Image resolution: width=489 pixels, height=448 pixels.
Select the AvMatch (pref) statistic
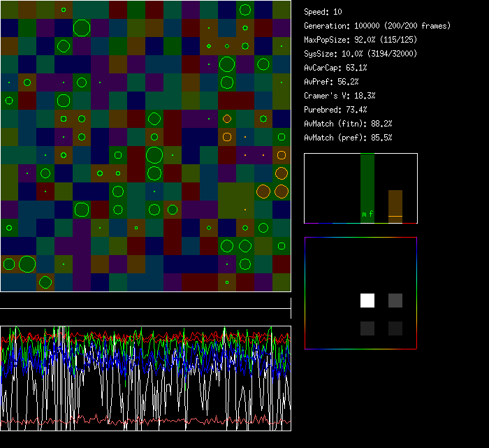(348, 138)
